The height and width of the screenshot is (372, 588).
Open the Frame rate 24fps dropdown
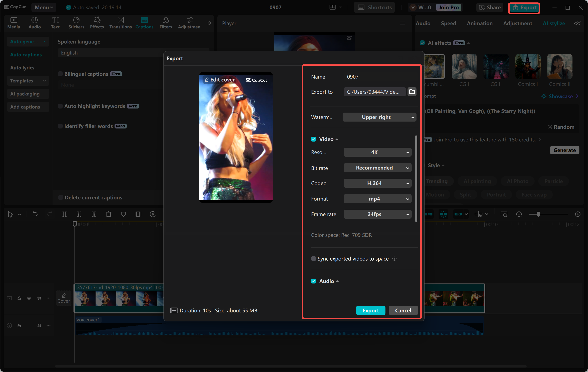click(377, 214)
